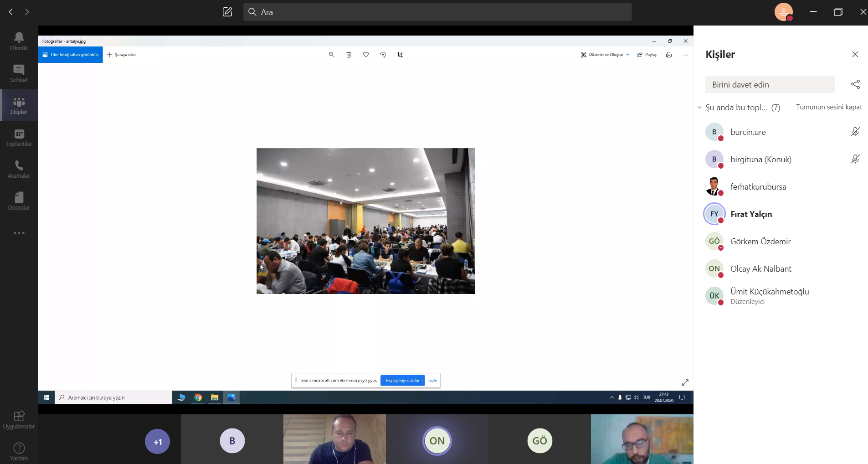Click Paylaş share in Photos
868x464 pixels.
[x=647, y=55]
